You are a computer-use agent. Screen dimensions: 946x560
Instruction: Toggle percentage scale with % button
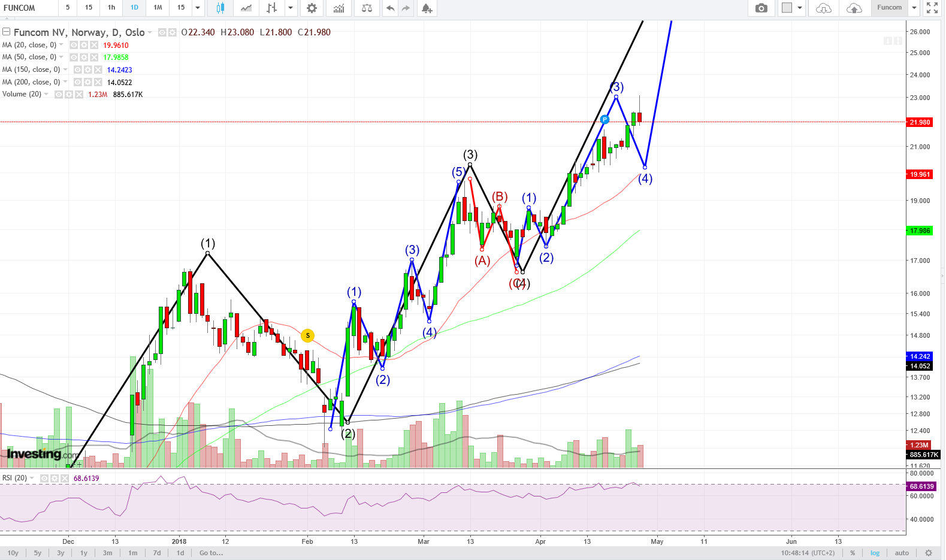pos(853,553)
